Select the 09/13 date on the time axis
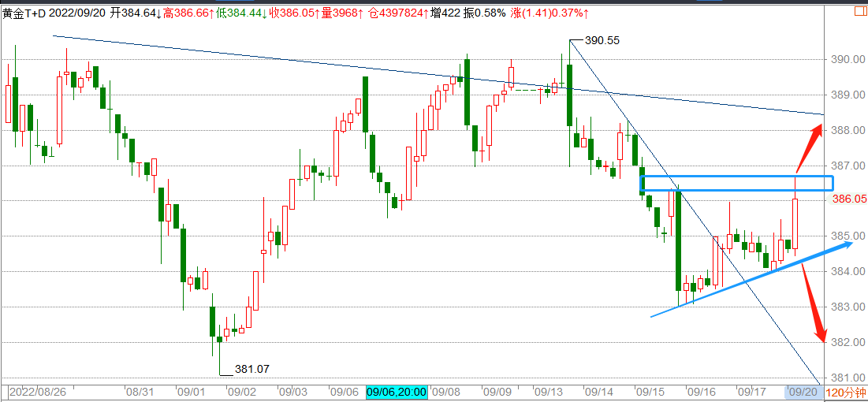The image size is (868, 402). [x=549, y=393]
